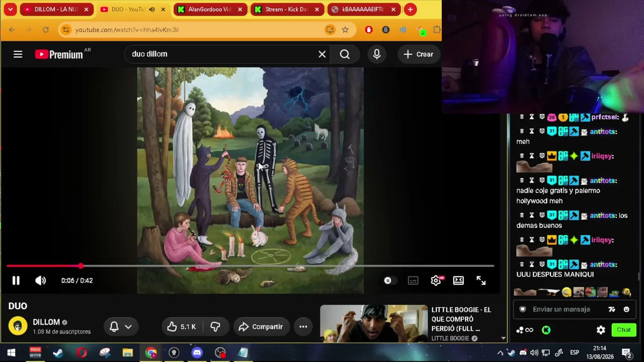
Task: Open a new browser tab
Action: pyautogui.click(x=411, y=10)
